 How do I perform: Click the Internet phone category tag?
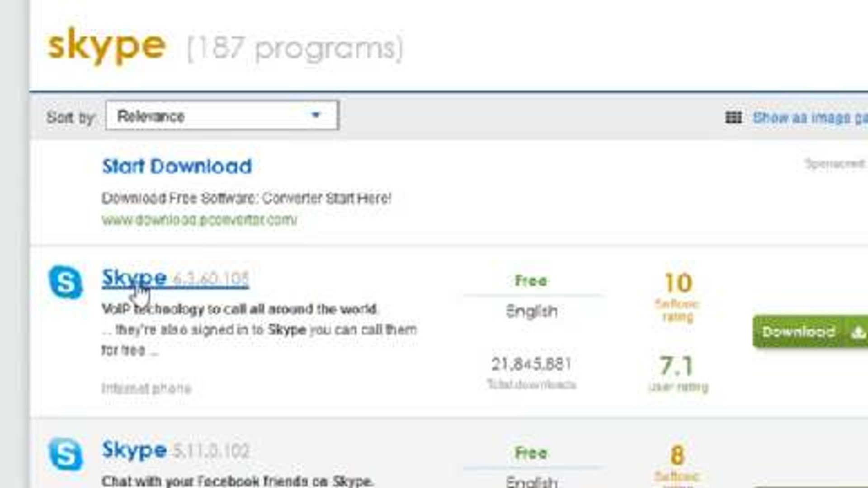point(146,388)
